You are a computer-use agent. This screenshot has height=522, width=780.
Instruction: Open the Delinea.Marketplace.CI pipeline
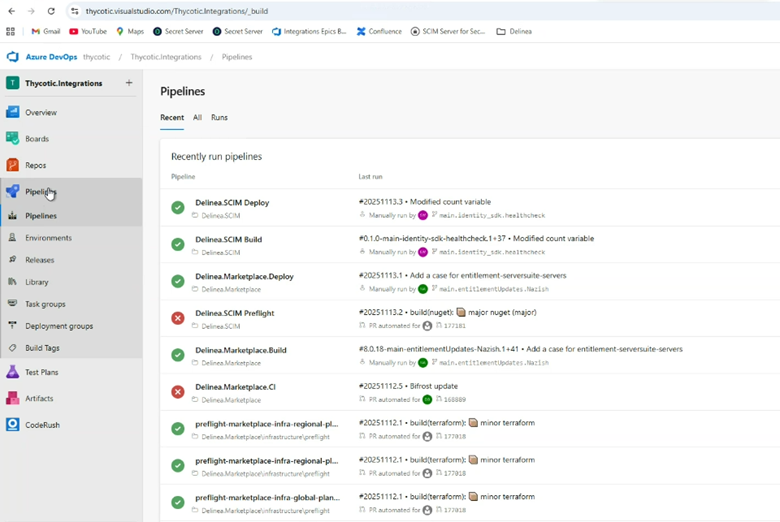(235, 387)
